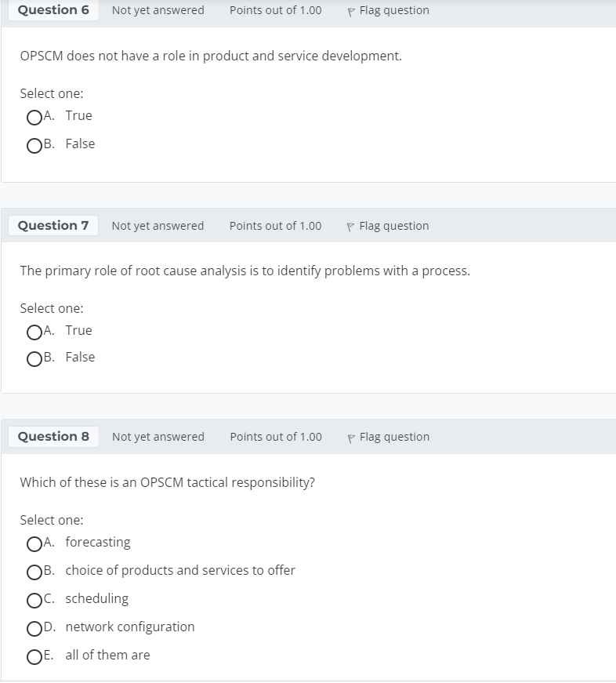Select the forecasting answer in Question 8

(x=34, y=543)
